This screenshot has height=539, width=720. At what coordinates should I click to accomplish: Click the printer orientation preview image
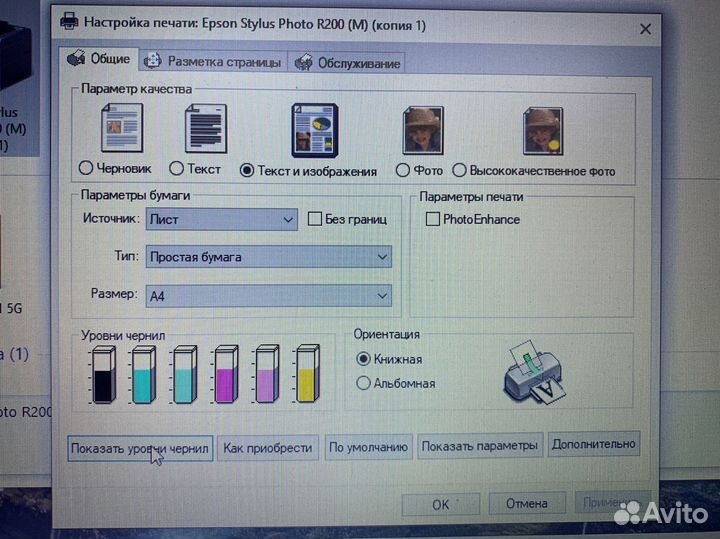(535, 373)
